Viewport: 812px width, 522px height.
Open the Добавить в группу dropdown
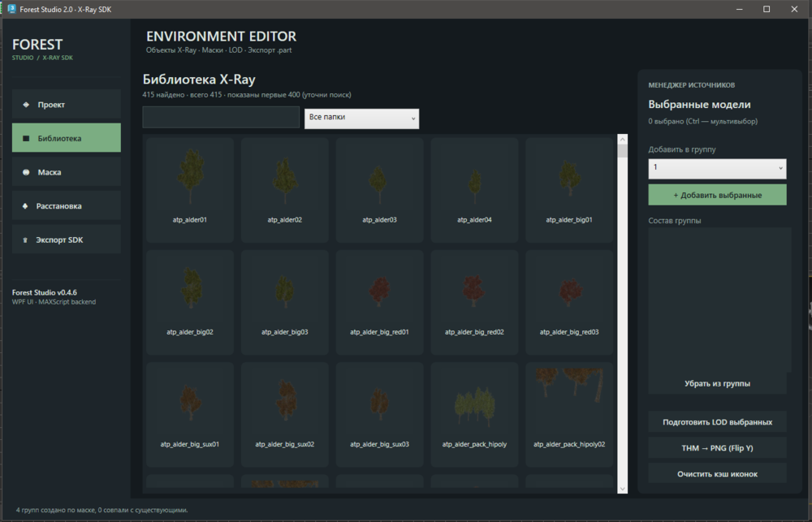point(717,169)
